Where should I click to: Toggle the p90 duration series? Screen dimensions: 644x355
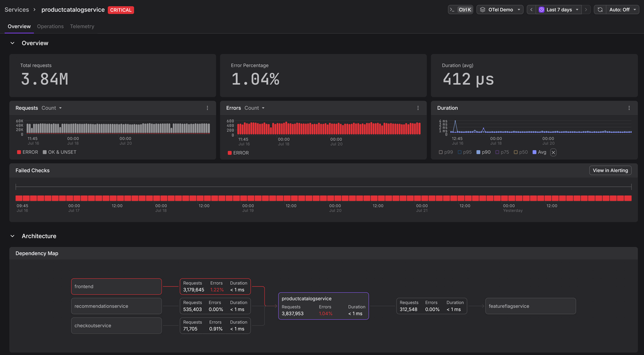coord(483,152)
